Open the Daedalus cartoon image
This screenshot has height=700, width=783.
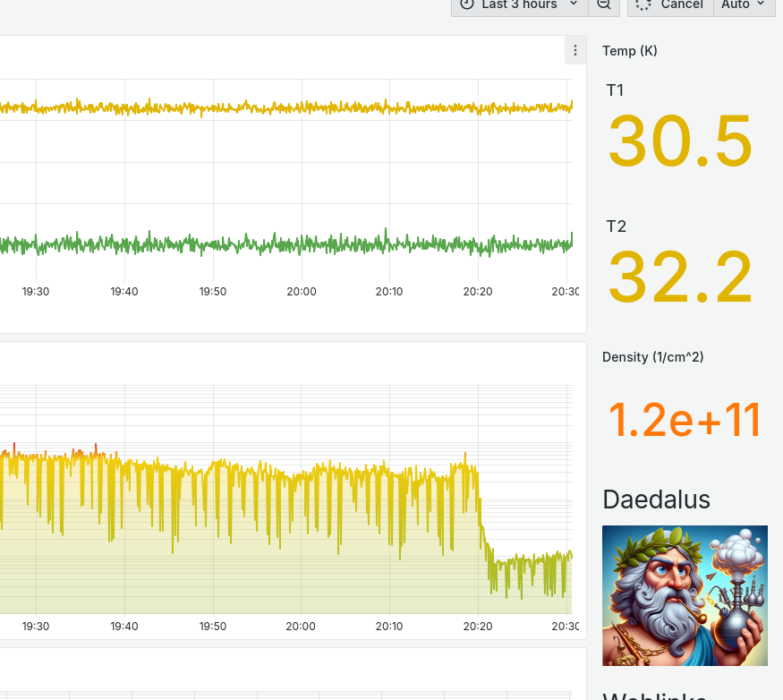pyautogui.click(x=685, y=595)
